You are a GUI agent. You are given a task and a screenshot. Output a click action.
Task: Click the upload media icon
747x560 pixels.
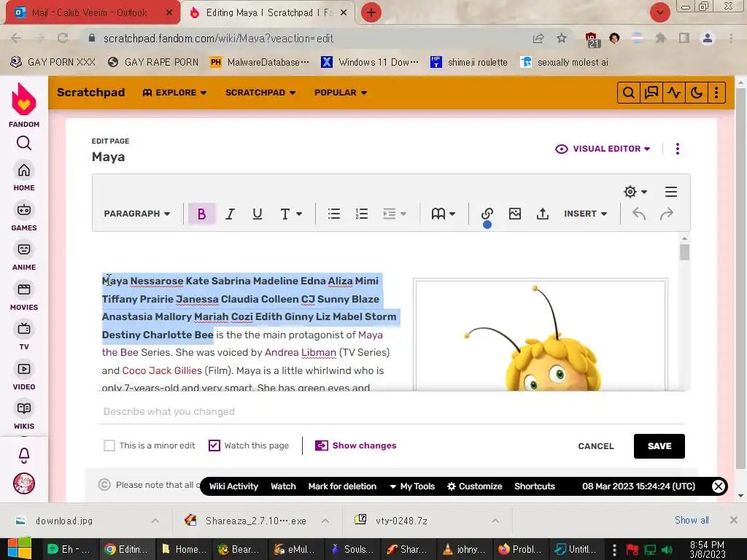click(542, 214)
